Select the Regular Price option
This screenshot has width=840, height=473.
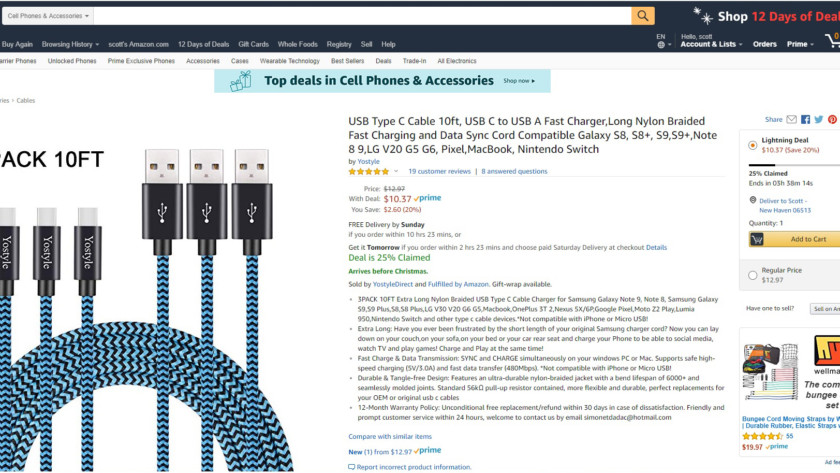click(753, 275)
